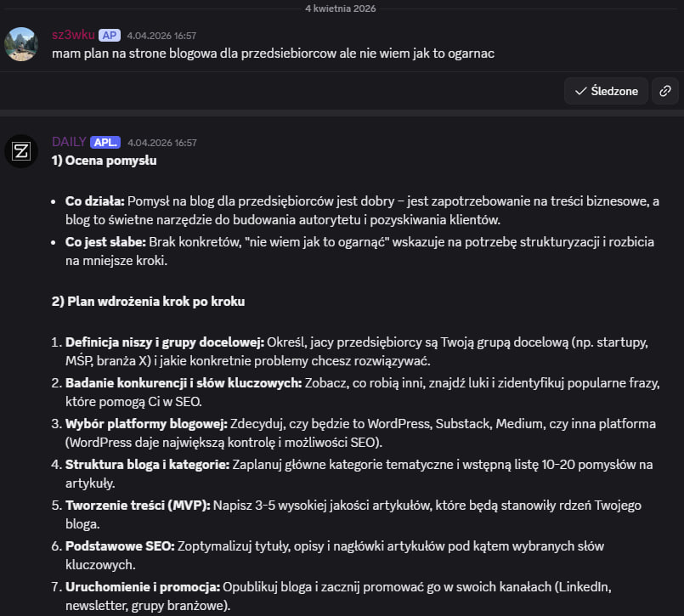The width and height of the screenshot is (684, 616).
Task: Click sz3wku's message about the blog plan
Action: click(273, 53)
